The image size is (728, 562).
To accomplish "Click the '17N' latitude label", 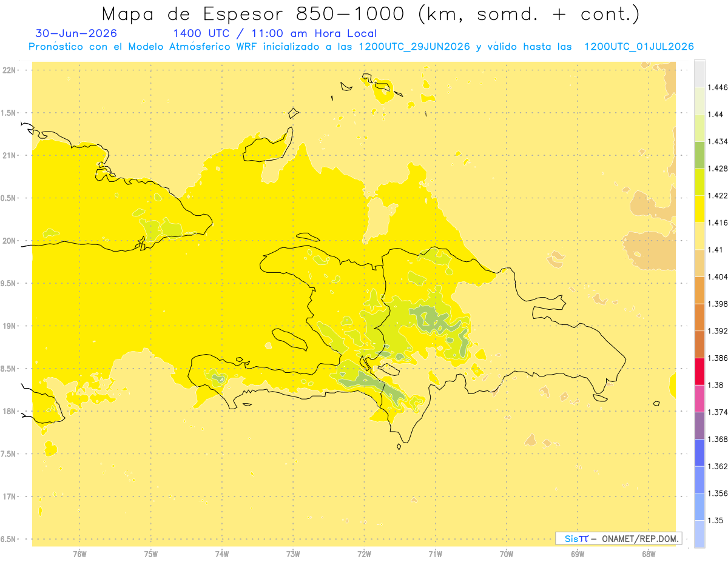I will 10,497.
